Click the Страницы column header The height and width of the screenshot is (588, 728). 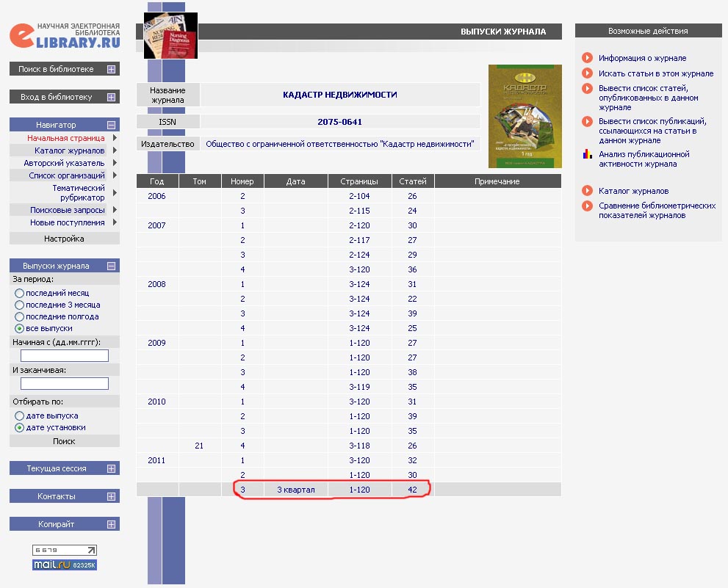point(359,181)
